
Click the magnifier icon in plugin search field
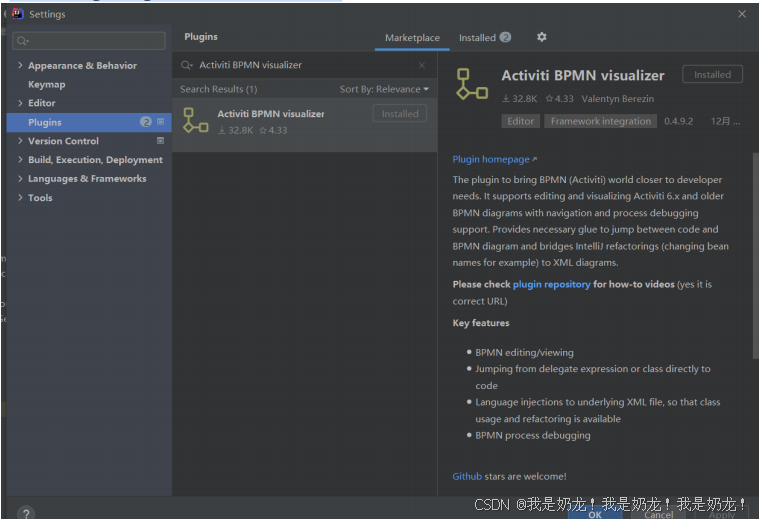(186, 65)
